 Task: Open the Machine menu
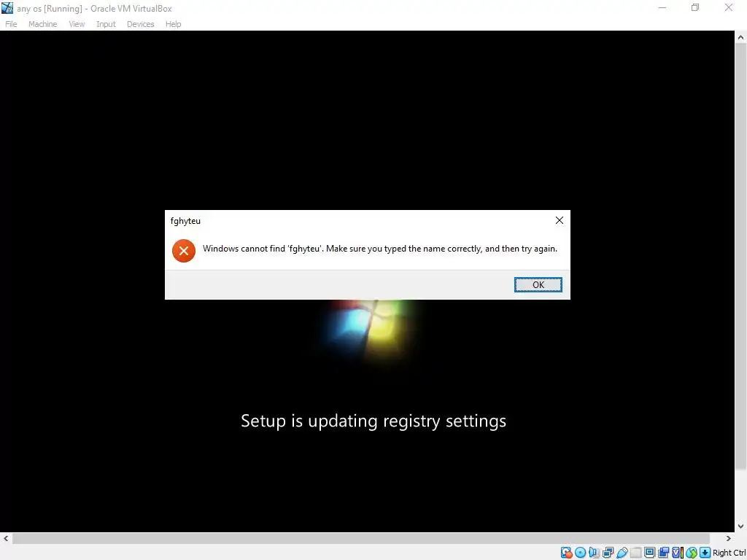[43, 24]
